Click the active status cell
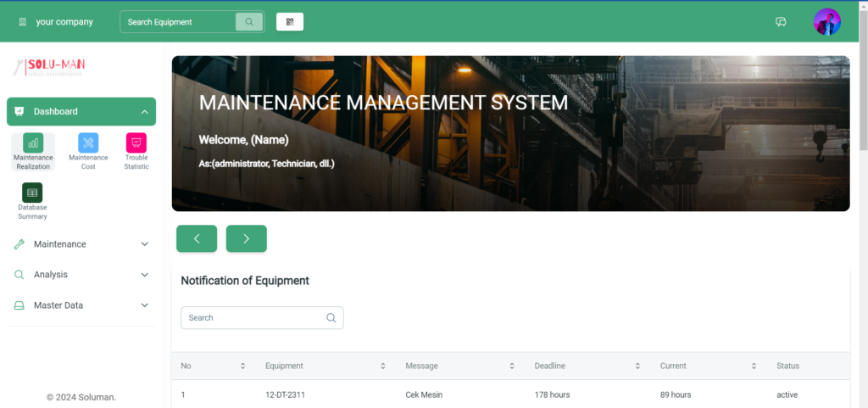 click(x=787, y=394)
